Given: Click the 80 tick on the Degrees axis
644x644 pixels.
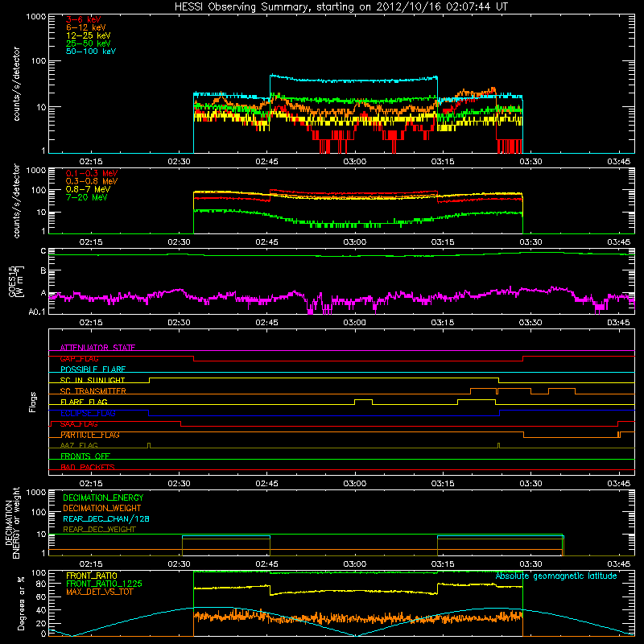Looking at the screenshot, I should point(41,584).
